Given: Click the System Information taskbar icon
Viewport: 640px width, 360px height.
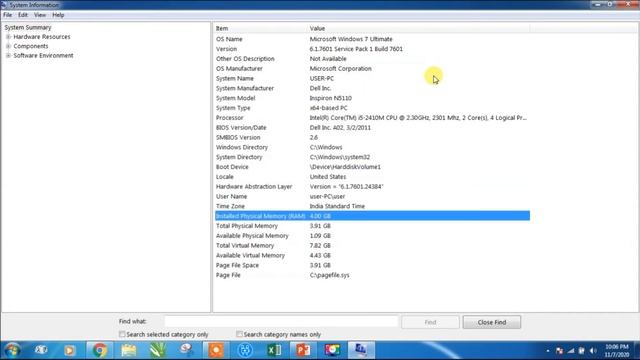Looking at the screenshot, I should (361, 350).
